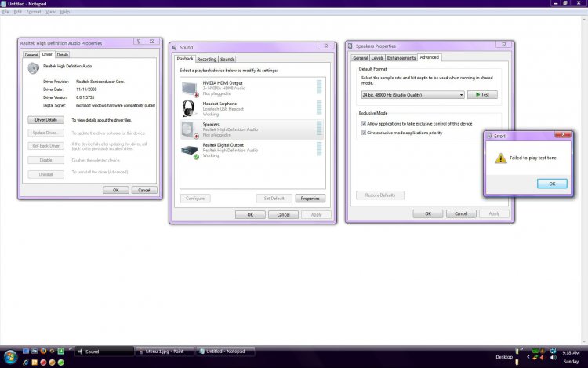Image resolution: width=588 pixels, height=368 pixels.
Task: Click the Headset Earphone device icon
Action: pos(190,109)
